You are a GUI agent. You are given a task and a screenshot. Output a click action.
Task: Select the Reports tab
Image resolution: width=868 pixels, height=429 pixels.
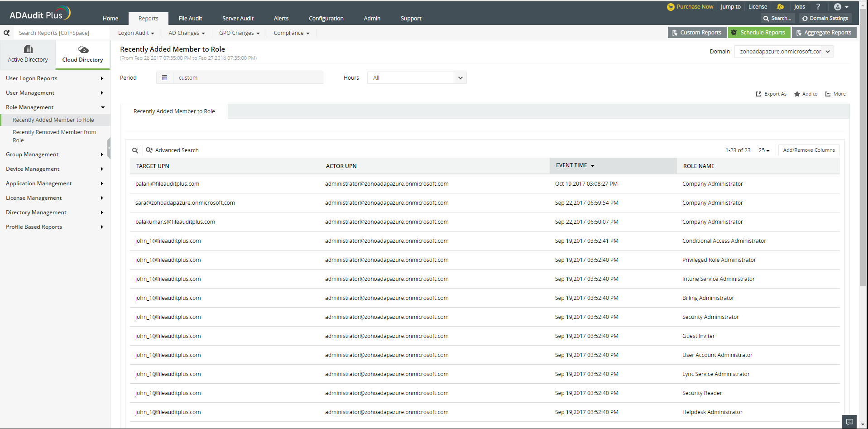tap(149, 19)
